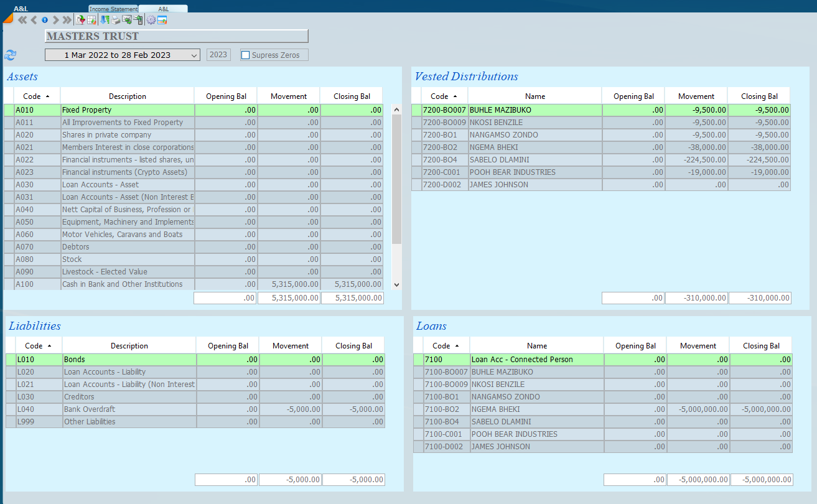This screenshot has width=817, height=504.
Task: Click the previous record arrow
Action: pyautogui.click(x=34, y=21)
